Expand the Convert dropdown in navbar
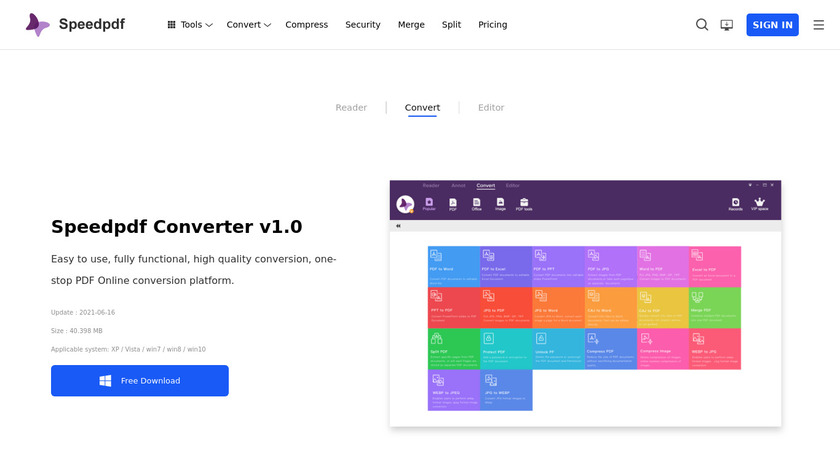This screenshot has height=472, width=840. coord(249,25)
